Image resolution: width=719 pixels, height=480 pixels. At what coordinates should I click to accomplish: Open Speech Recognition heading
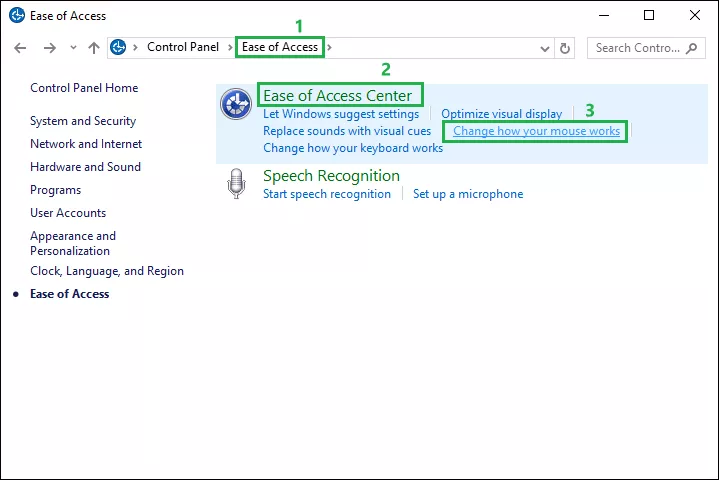pyautogui.click(x=331, y=176)
